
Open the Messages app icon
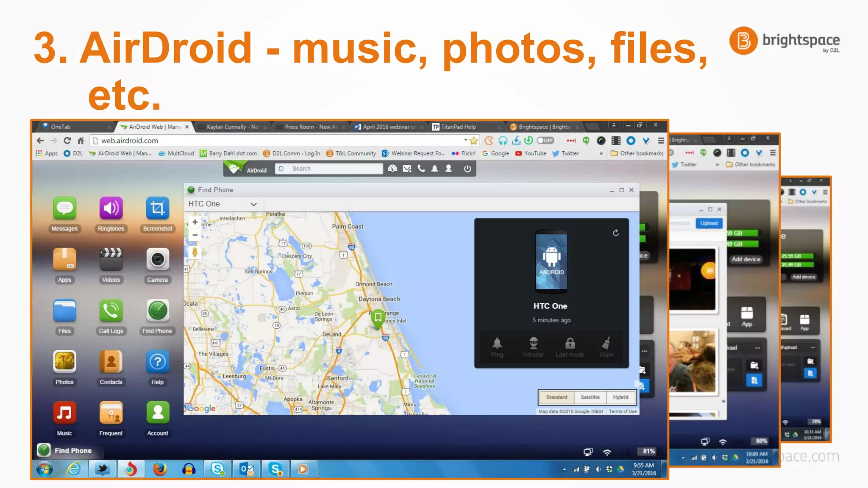point(64,208)
